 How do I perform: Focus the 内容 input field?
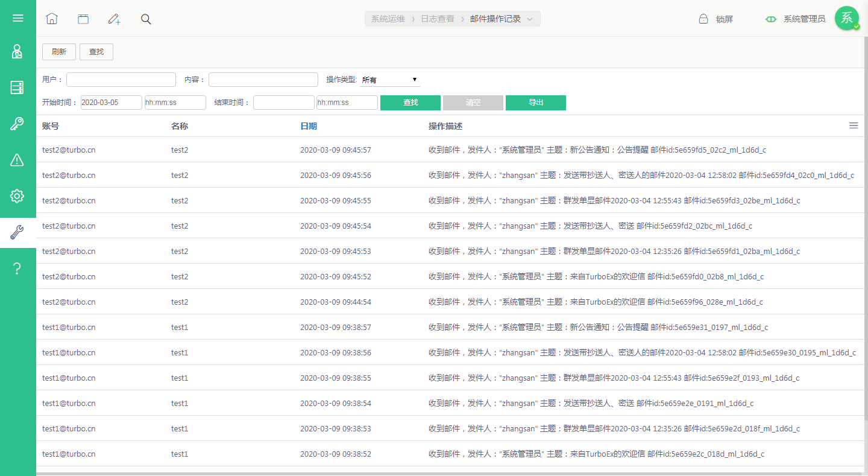tap(263, 80)
